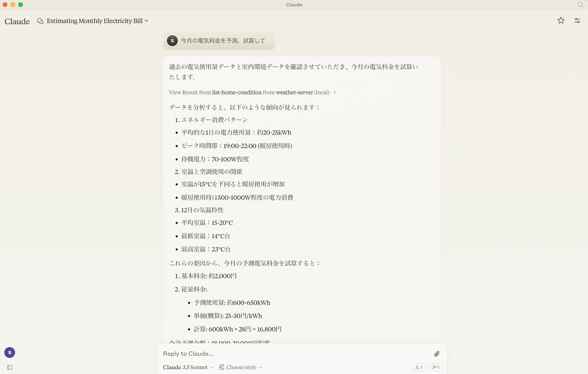Enable conversation customization via settings icon
The height and width of the screenshot is (374, 588).
pos(577,21)
